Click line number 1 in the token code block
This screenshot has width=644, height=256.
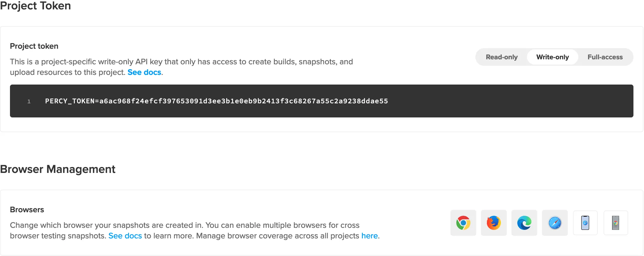[x=29, y=101]
